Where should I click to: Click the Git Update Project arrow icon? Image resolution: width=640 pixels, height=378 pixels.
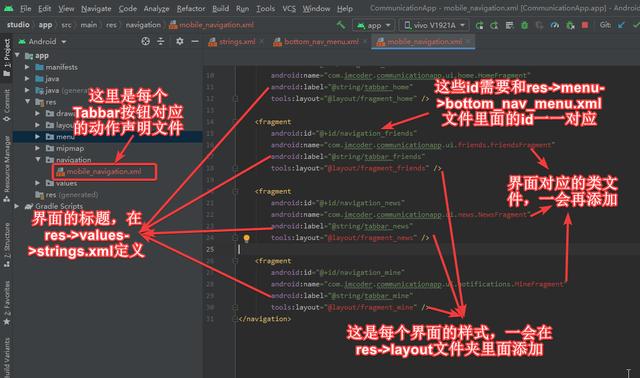coord(621,25)
